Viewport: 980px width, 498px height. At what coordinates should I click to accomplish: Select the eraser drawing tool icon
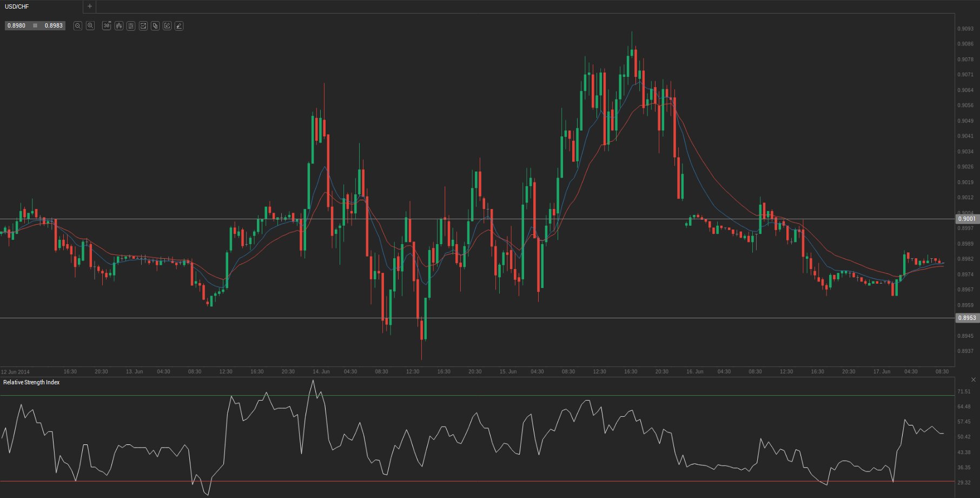coord(179,26)
